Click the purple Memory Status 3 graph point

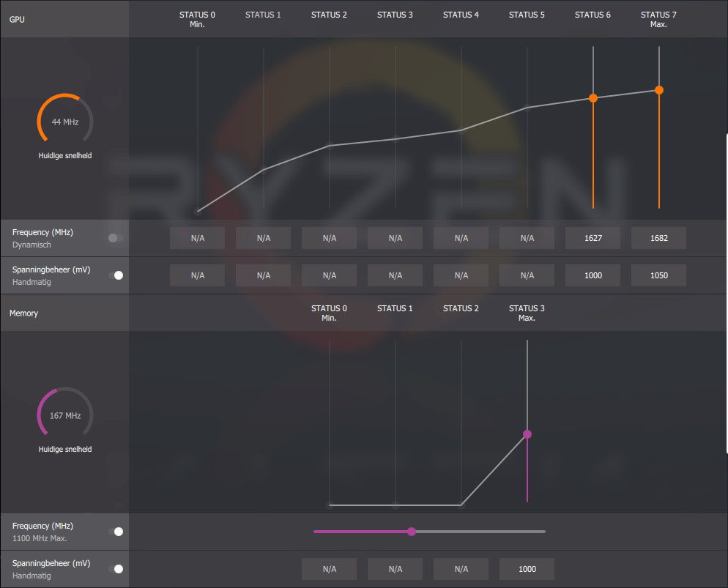click(x=527, y=434)
